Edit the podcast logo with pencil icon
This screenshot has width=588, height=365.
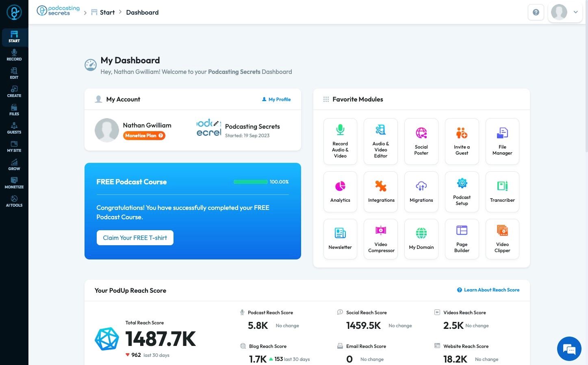click(216, 123)
